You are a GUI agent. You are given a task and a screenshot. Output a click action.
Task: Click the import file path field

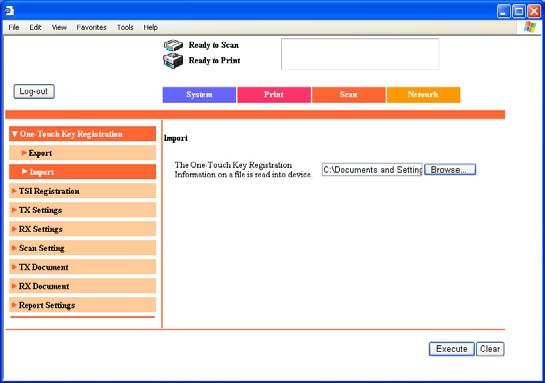click(x=372, y=170)
